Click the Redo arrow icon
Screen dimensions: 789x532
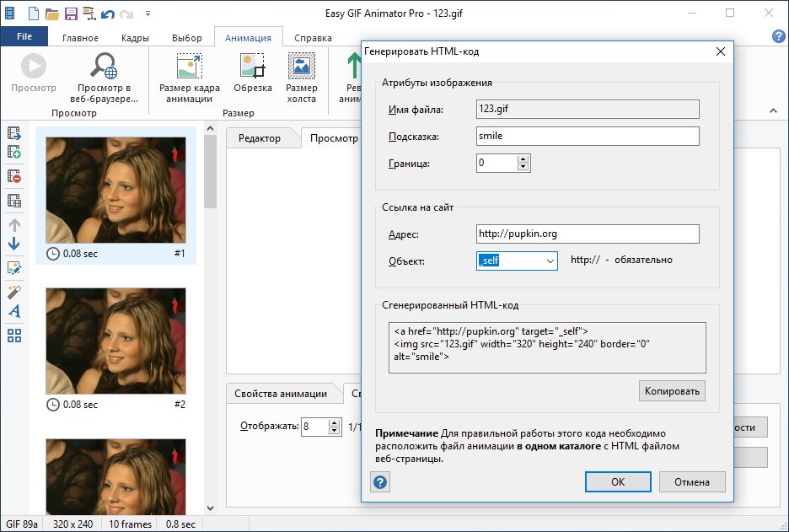(126, 13)
